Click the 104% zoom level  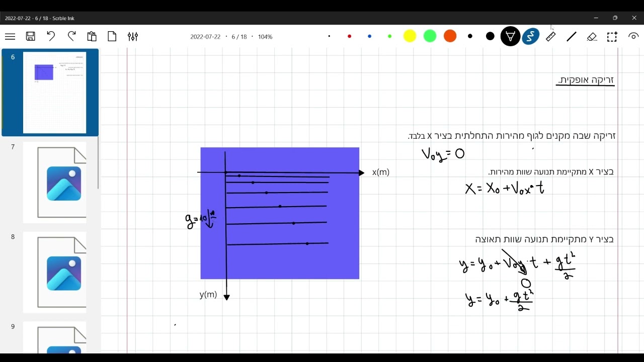coord(265,37)
